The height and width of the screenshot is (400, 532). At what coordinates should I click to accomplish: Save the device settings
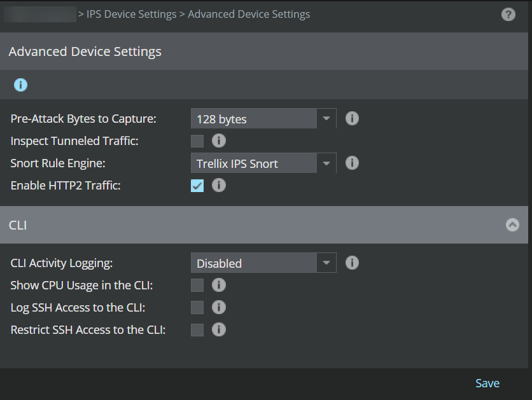(487, 383)
